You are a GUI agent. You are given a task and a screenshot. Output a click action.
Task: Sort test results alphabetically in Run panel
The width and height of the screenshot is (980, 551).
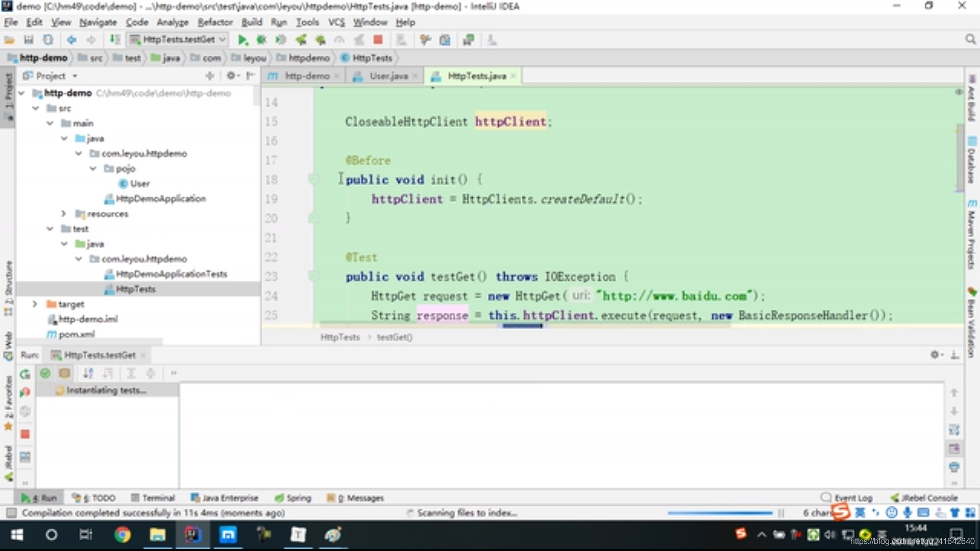[x=88, y=373]
